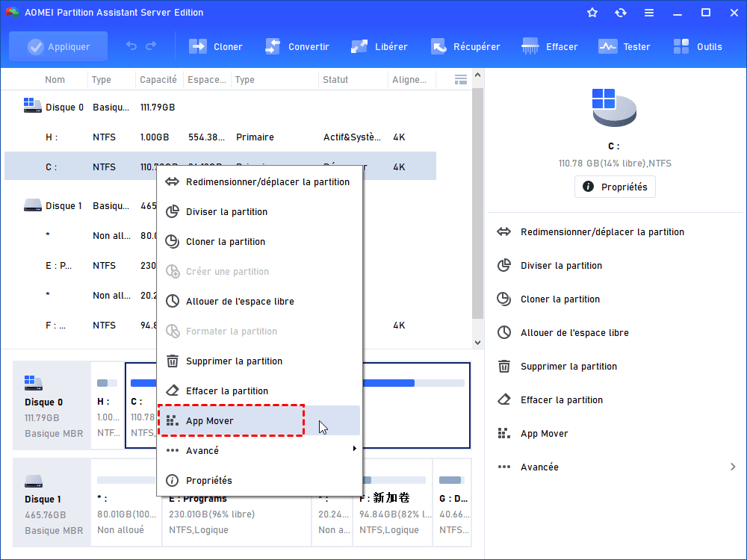Click the Appliquer button
747x560 pixels.
pos(58,46)
